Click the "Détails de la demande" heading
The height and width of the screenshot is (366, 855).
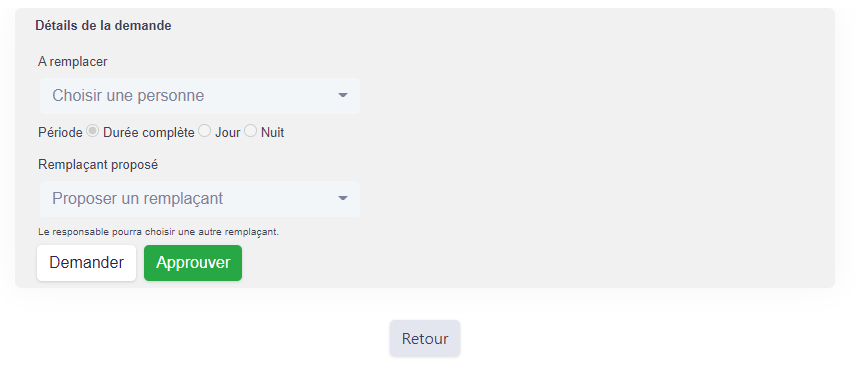click(103, 26)
